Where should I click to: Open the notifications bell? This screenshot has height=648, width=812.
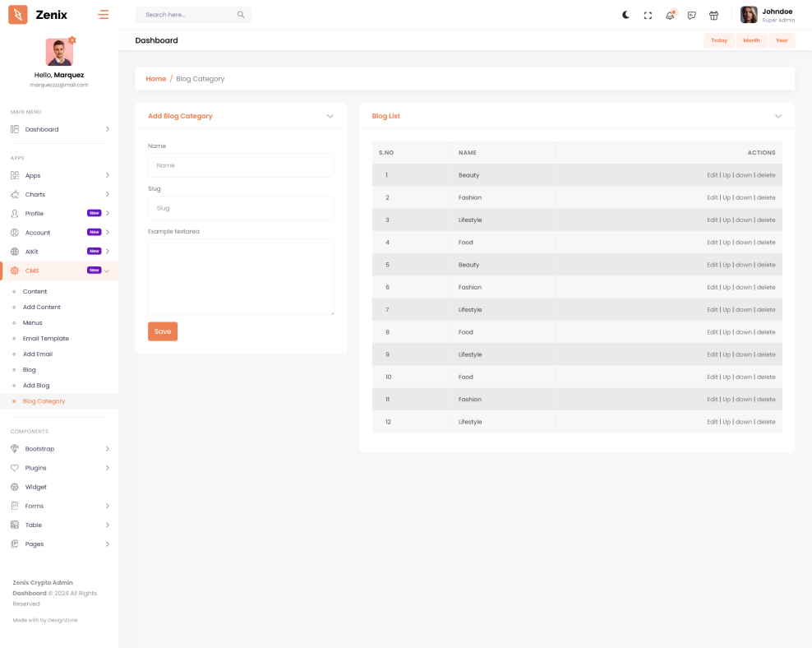coord(670,15)
